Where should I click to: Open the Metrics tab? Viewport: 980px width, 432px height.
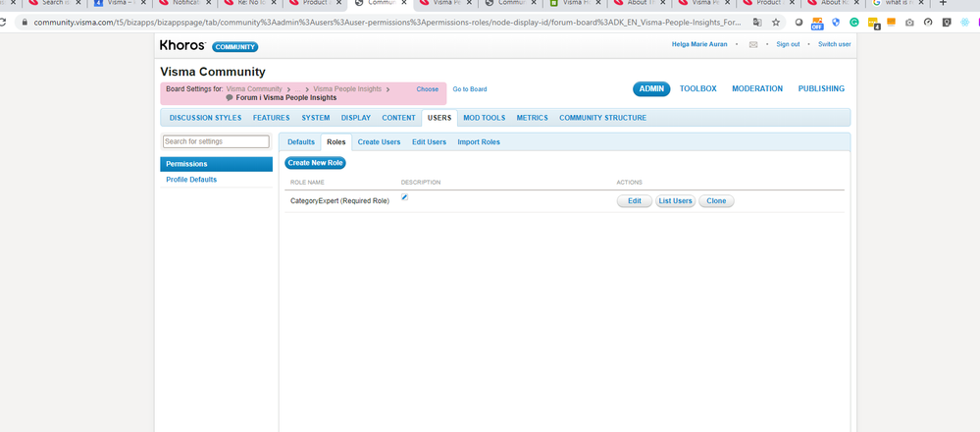(532, 118)
